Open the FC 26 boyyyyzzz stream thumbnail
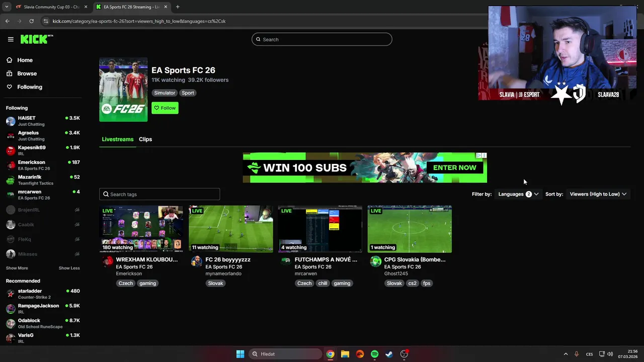 click(x=231, y=229)
